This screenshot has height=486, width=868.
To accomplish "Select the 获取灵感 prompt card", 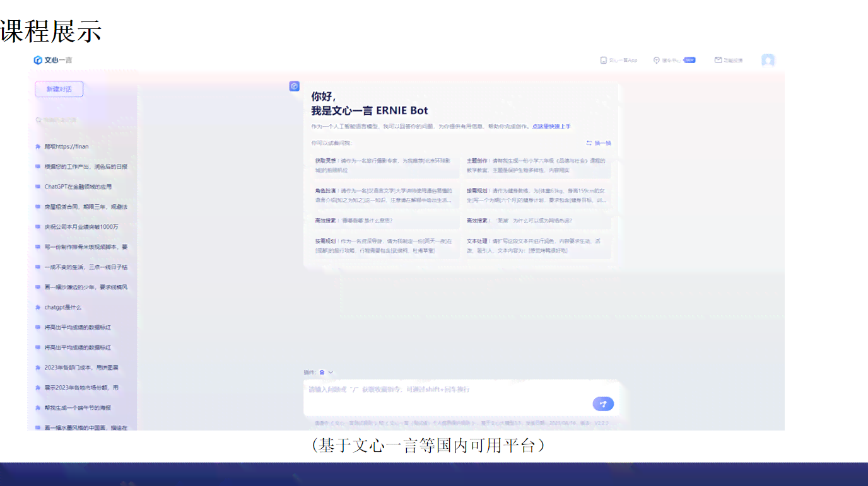I will click(385, 166).
